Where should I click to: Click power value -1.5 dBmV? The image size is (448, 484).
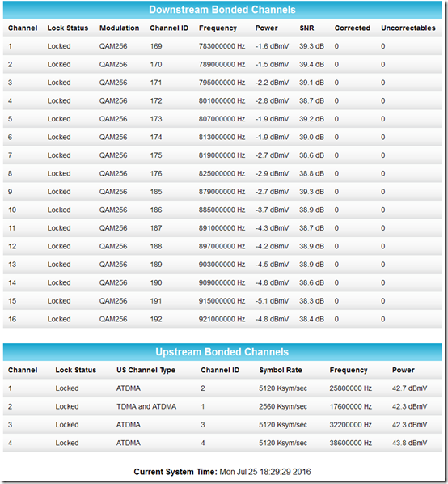pos(272,65)
